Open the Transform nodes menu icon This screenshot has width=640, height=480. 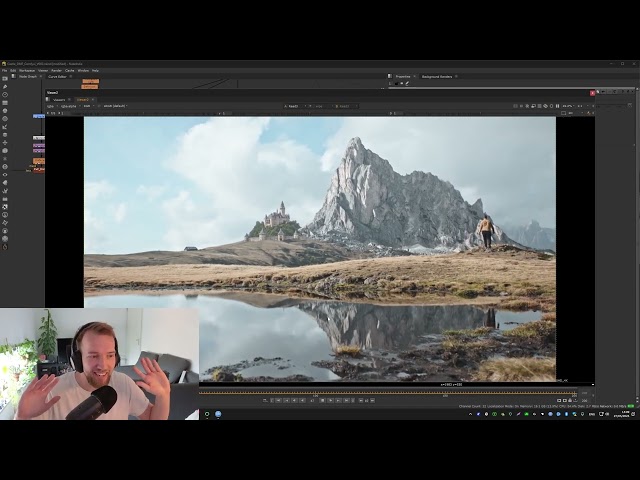pos(5,142)
